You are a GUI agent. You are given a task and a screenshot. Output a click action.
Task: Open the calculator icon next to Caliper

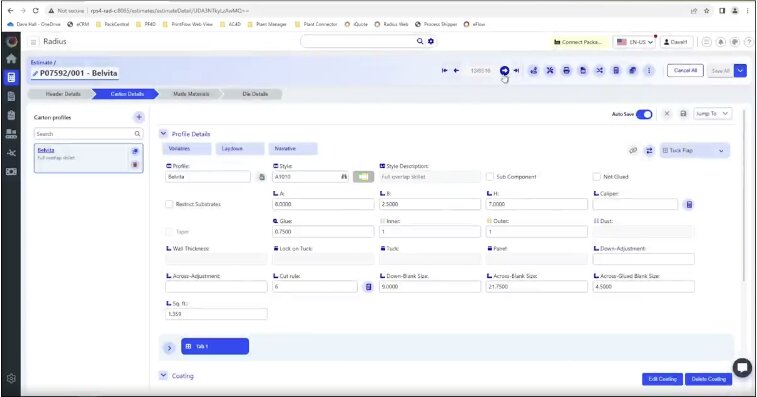pyautogui.click(x=689, y=204)
